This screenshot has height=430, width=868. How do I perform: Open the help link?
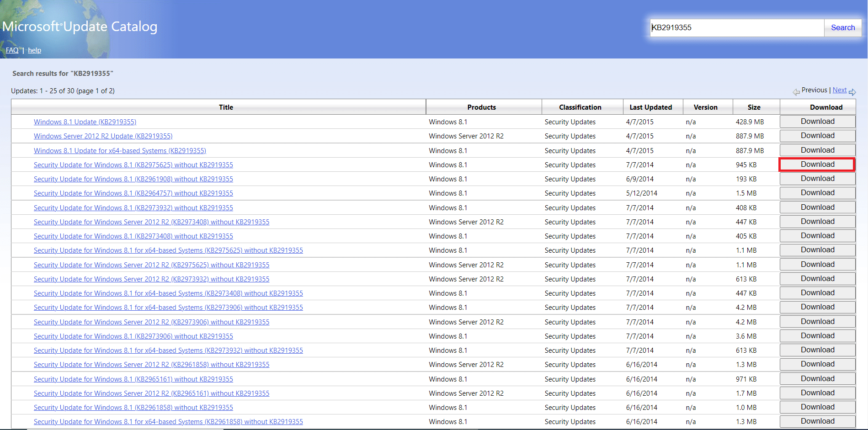coord(34,50)
